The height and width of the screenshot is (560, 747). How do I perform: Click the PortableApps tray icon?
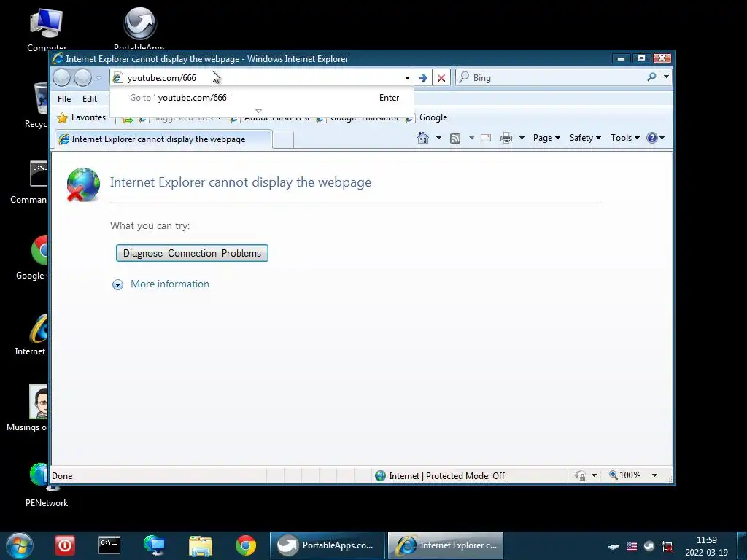(x=649, y=546)
